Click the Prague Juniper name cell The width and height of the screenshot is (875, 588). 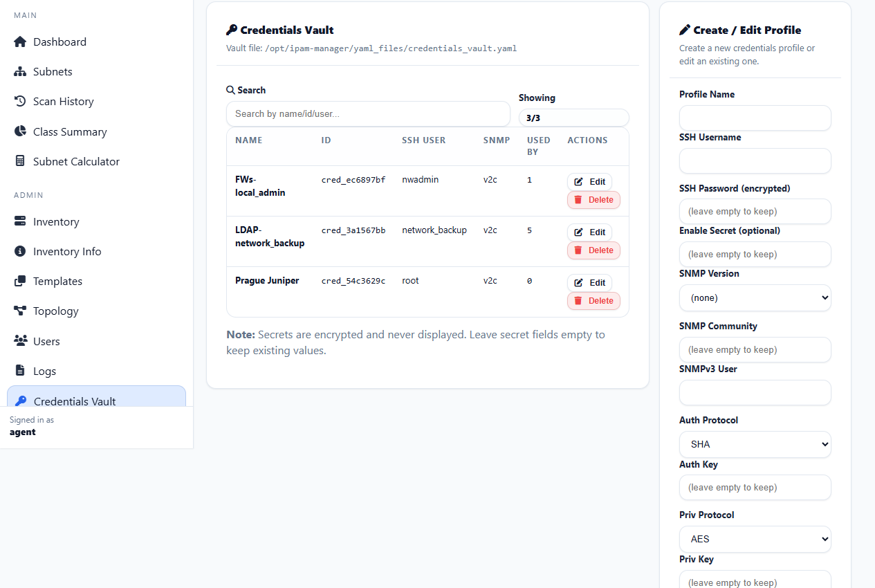point(267,281)
